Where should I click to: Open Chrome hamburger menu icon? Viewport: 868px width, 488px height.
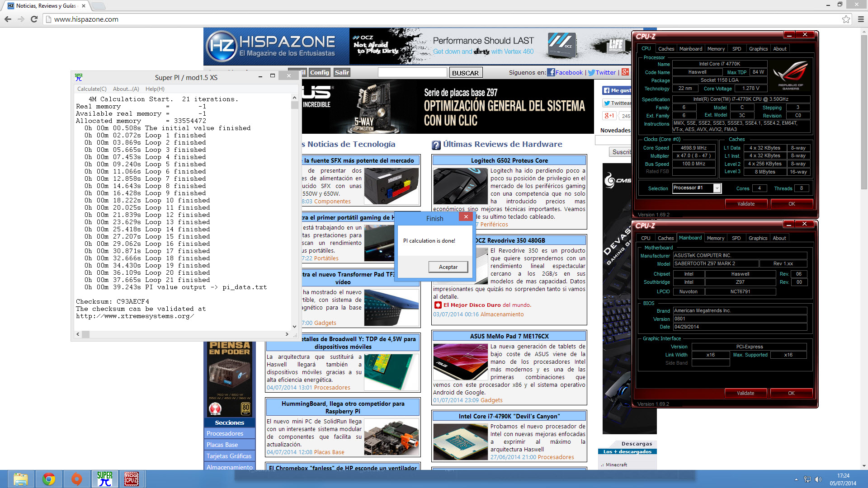pos(861,19)
